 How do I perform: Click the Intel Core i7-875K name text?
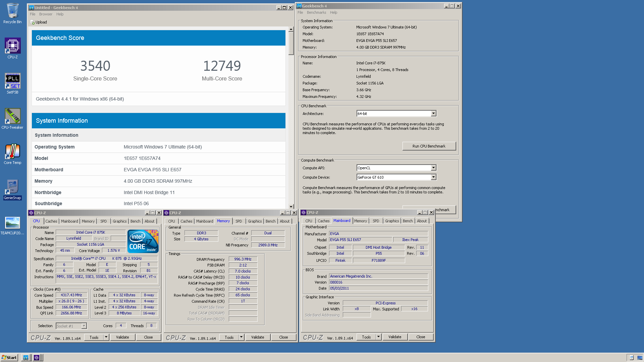tap(371, 63)
